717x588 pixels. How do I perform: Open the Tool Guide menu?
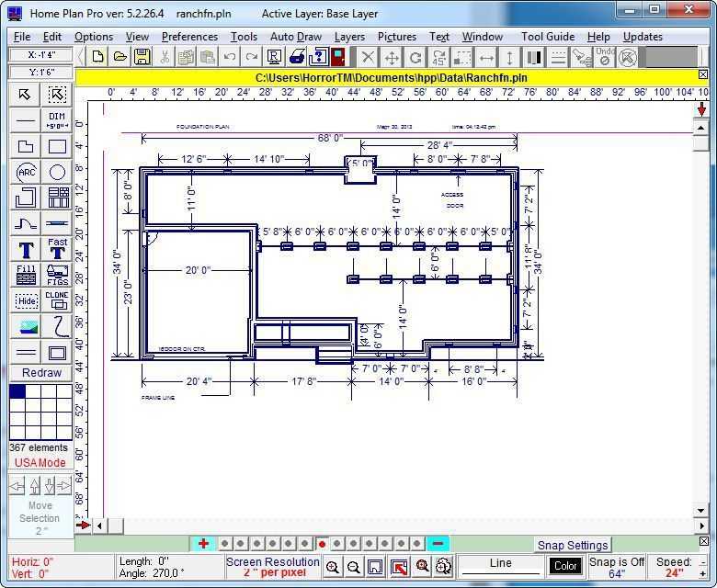548,37
